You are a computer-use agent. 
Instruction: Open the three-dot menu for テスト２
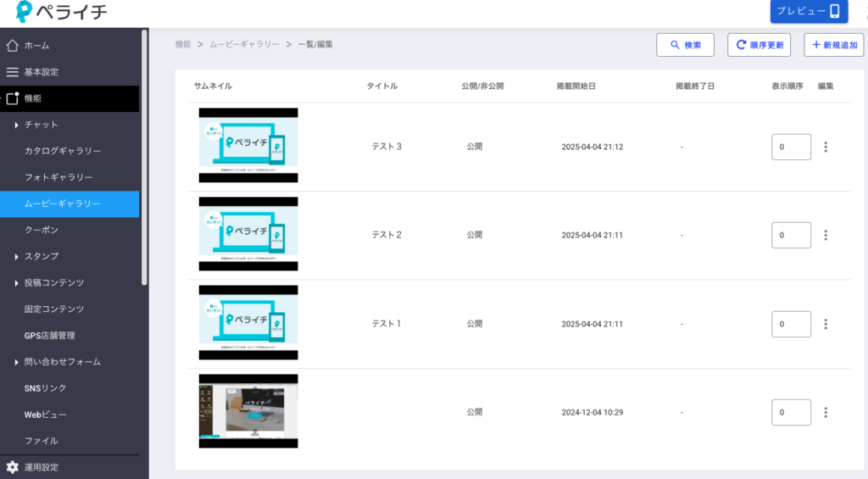pos(826,235)
